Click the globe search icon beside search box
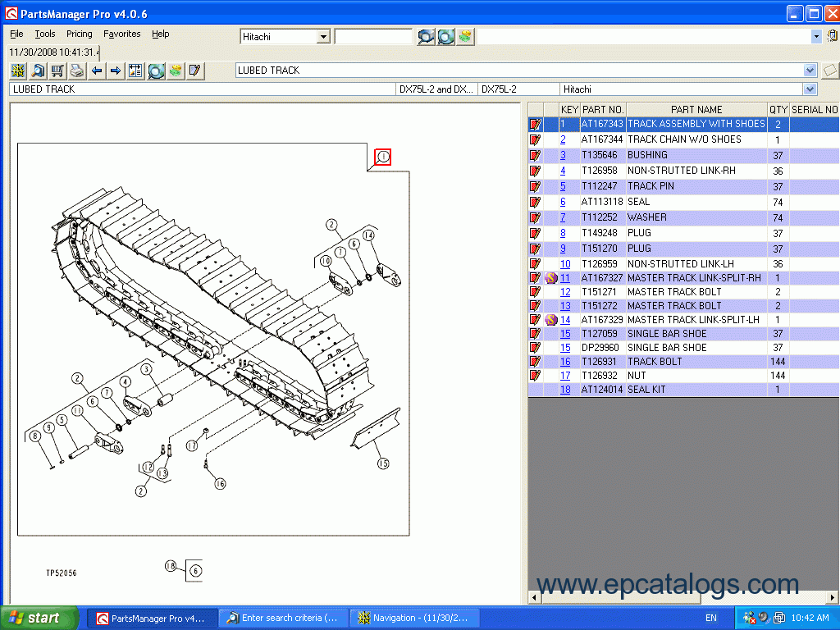The height and width of the screenshot is (630, 840). [445, 36]
